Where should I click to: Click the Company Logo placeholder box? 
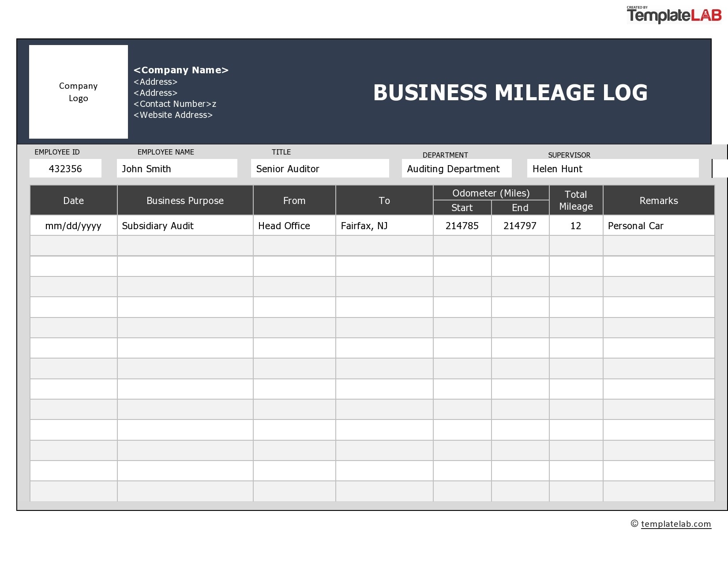78,91
